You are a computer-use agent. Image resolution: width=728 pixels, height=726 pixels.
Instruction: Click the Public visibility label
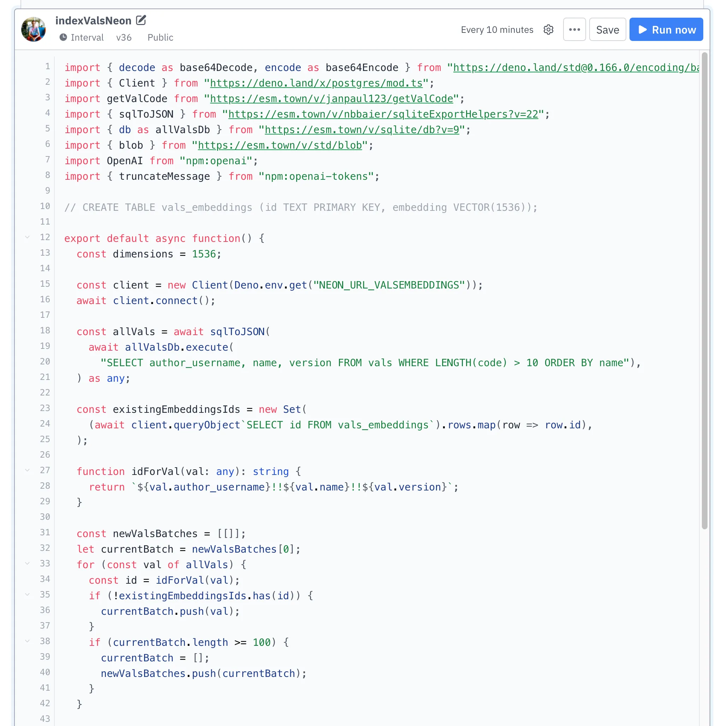click(x=160, y=37)
